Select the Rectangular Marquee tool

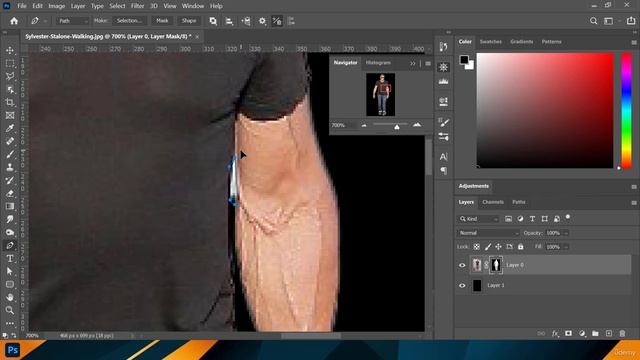(10, 63)
